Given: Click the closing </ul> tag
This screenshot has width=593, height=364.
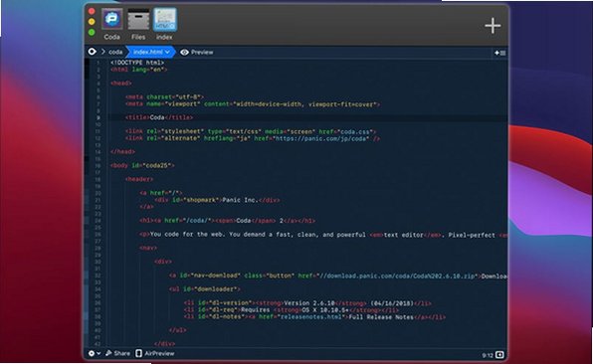Looking at the screenshot, I should tap(178, 330).
